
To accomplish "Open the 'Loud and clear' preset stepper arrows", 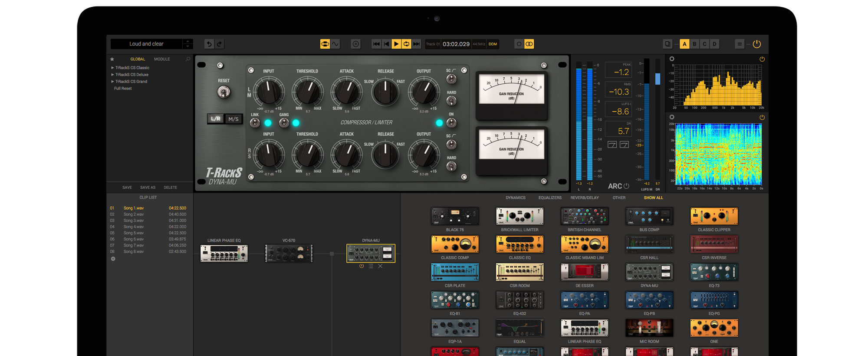I will coord(187,44).
